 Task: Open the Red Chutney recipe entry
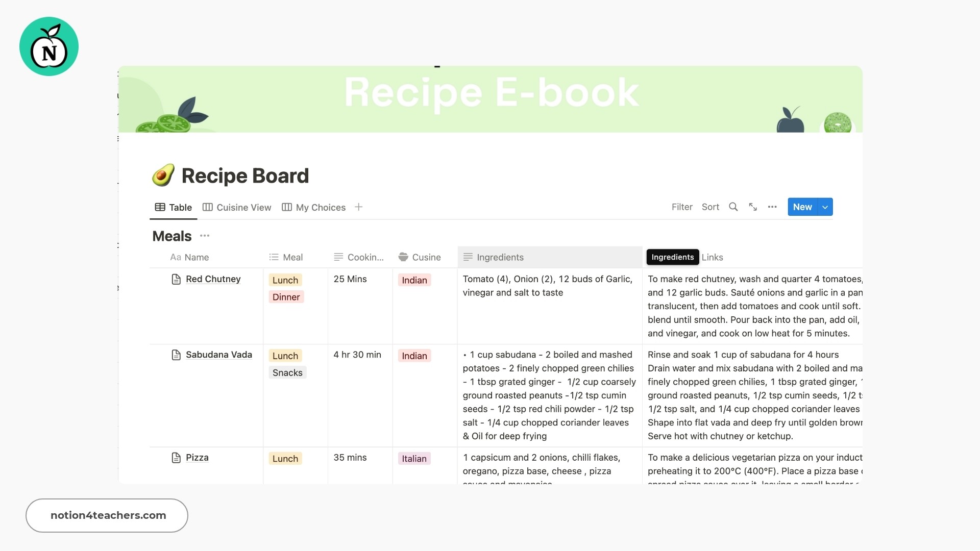(x=213, y=279)
